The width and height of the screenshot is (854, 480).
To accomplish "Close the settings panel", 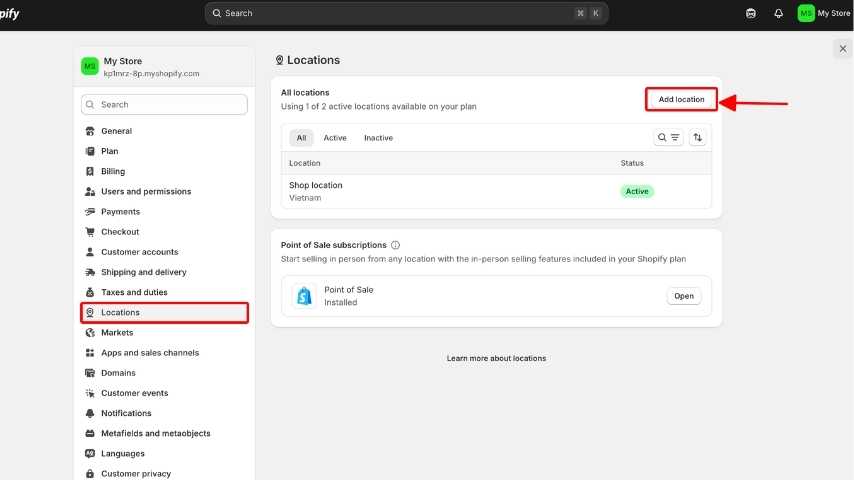I will coord(843,48).
